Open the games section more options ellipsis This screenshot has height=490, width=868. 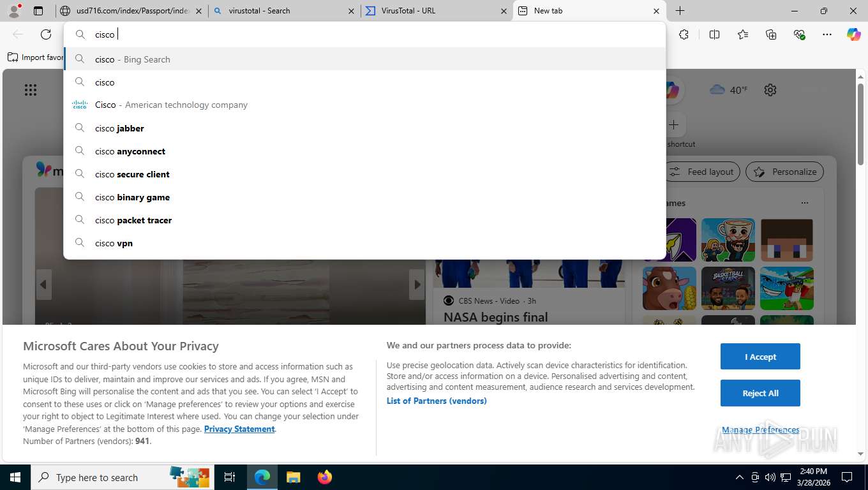pyautogui.click(x=804, y=203)
